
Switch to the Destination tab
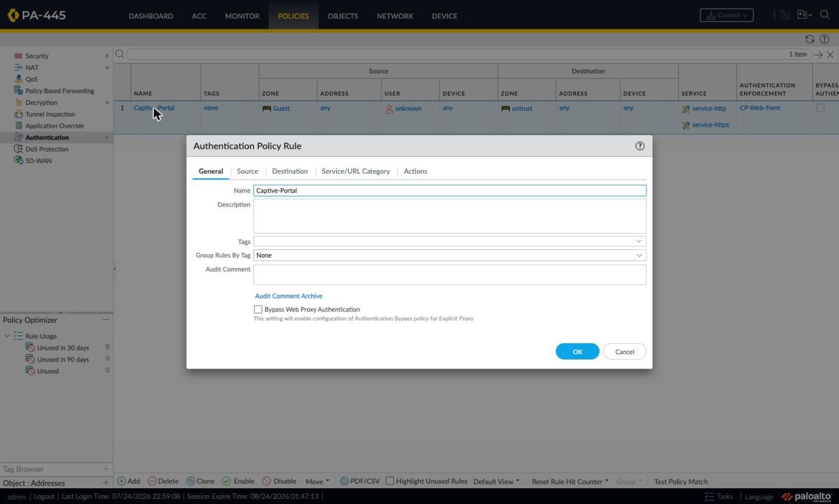[x=290, y=171]
